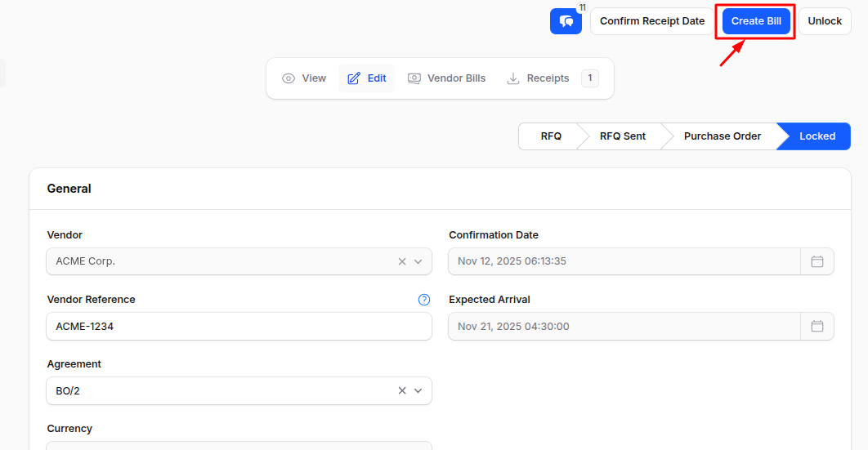Switch to the Edit tab
The height and width of the screenshot is (450, 868).
367,78
